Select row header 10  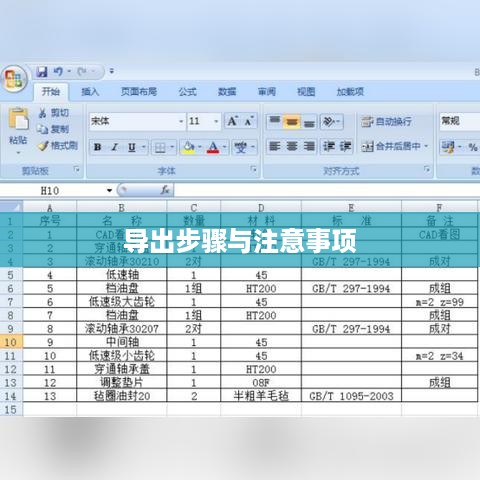(11, 342)
